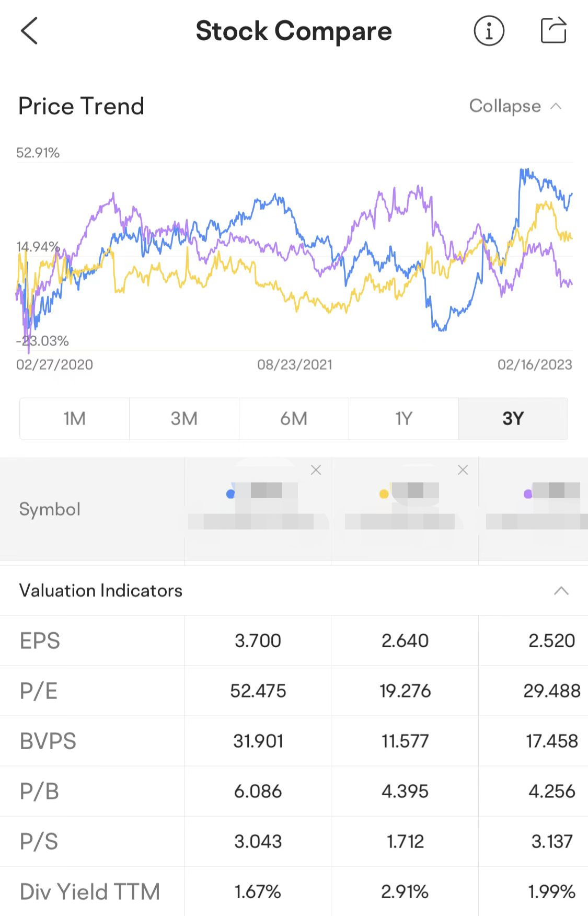
Task: Select the 3M time range
Action: pyautogui.click(x=184, y=419)
